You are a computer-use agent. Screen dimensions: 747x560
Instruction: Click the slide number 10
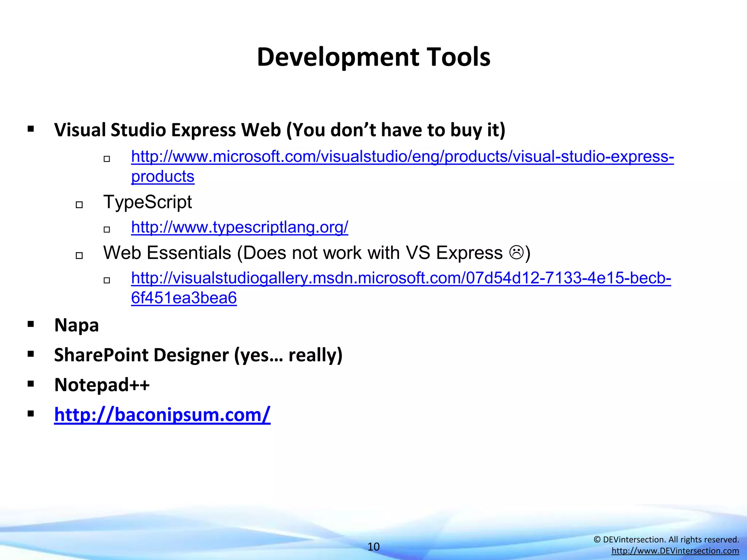coord(373,547)
